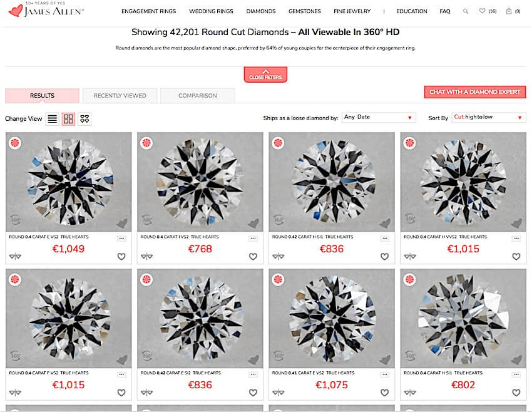Expand the Any Date shipping dropdown
Viewport: 532px width, 412px height.
(379, 118)
